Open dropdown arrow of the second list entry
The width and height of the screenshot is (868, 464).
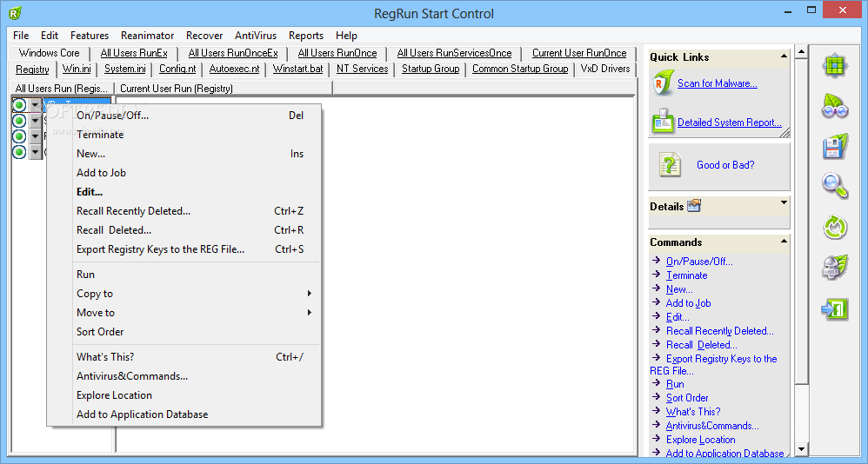coord(36,121)
